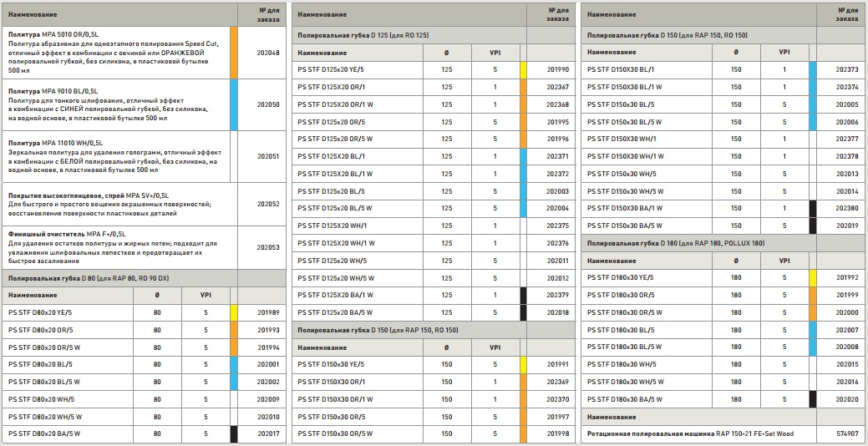Select the PS STF D150x30 BL/5 row name
The height and width of the screenshot is (446, 868).
(x=621, y=104)
